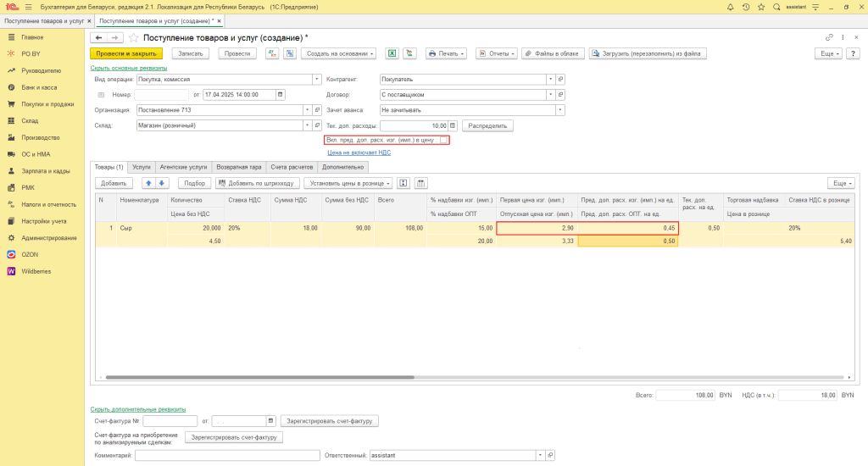Expand Вид операции dropdown
This screenshot has height=466, width=868.
[317, 79]
